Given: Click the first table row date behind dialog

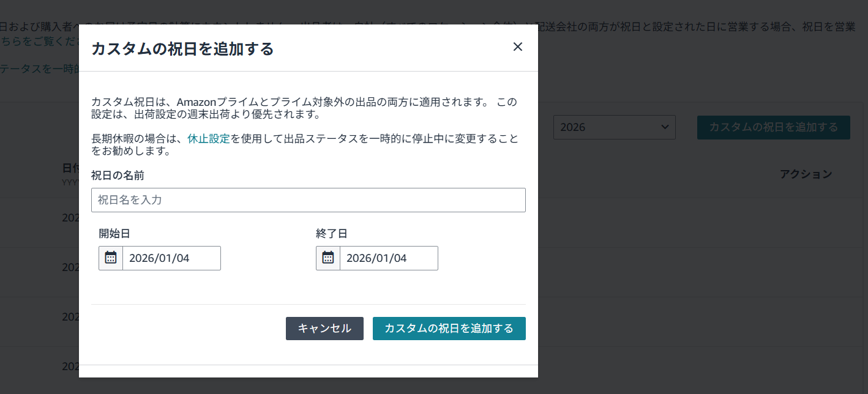Looking at the screenshot, I should pos(70,218).
